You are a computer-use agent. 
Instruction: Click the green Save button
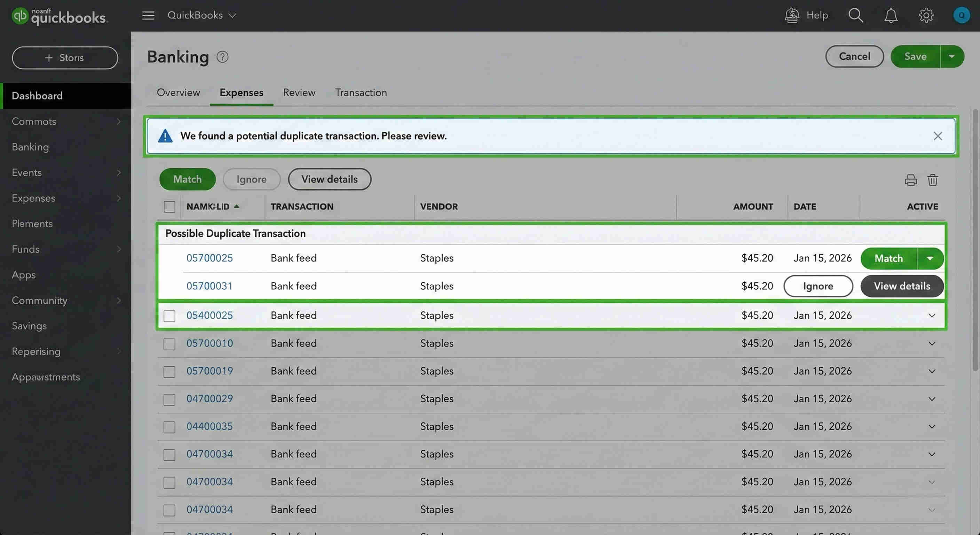click(915, 56)
